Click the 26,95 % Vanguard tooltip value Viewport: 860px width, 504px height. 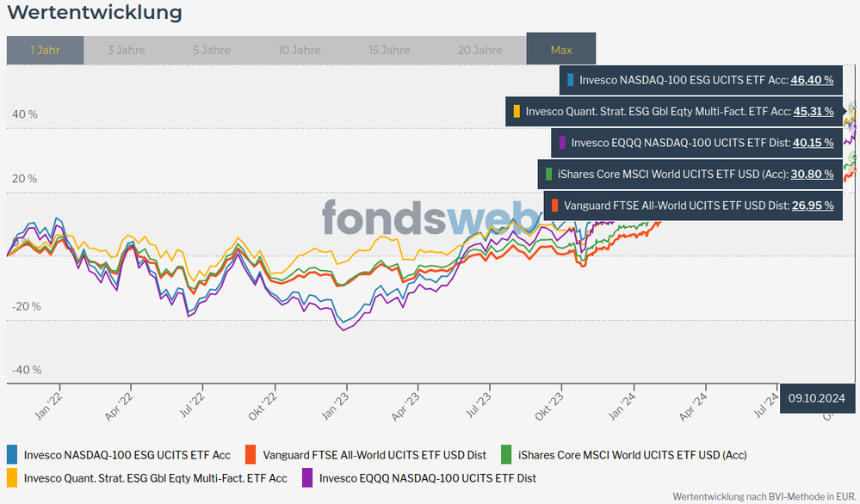coord(812,206)
